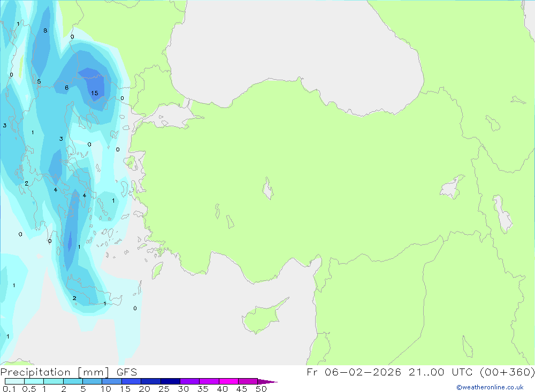This screenshot has width=535, height=392.
Task: Click the 40–45 mm magenta legend swatch
Action: click(x=228, y=381)
